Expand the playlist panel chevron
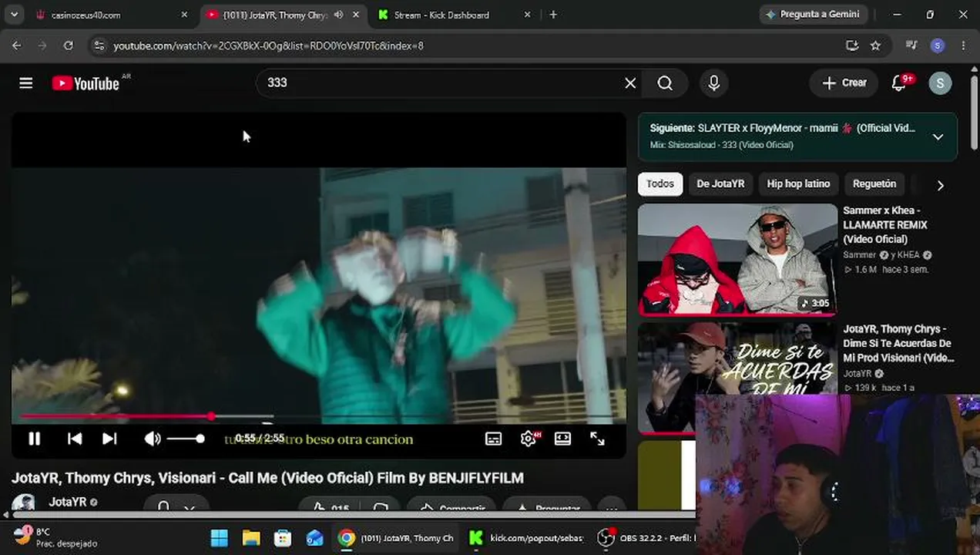Image resolution: width=980 pixels, height=555 pixels. 938,136
